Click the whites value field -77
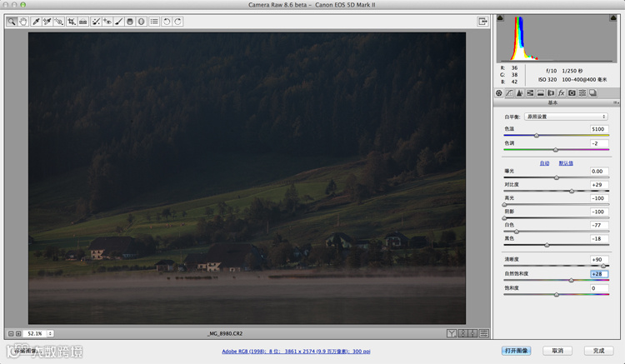This screenshot has width=625, height=364. pyautogui.click(x=599, y=225)
